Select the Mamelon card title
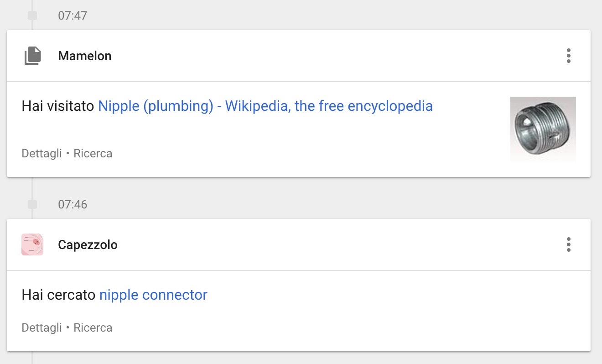Viewport: 602px width, 364px height. (84, 56)
